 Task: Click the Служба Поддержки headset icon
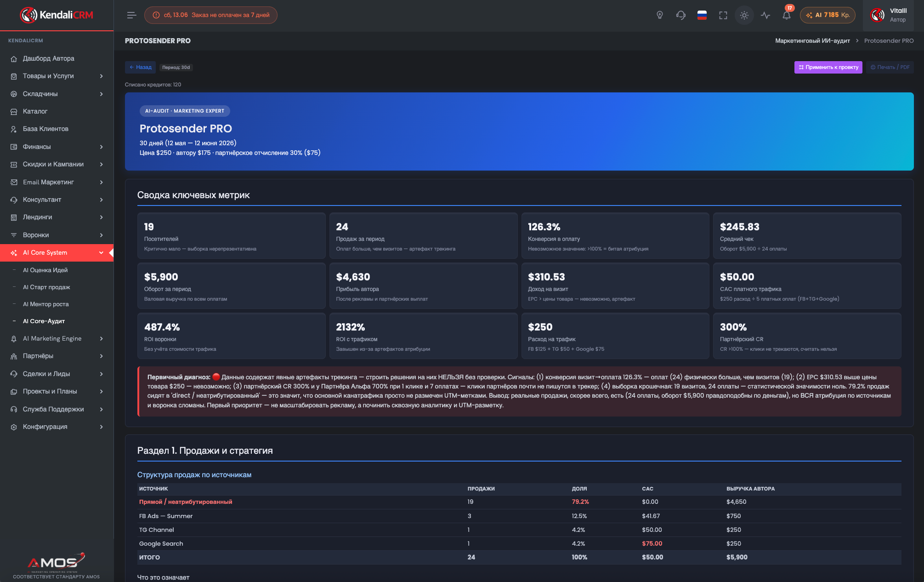point(14,409)
